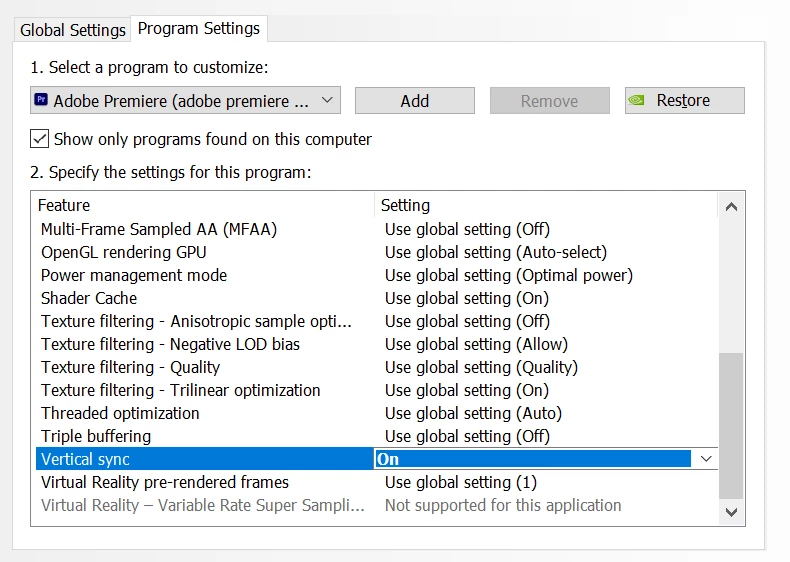Uncheck Show only programs found on this computer
The height and width of the screenshot is (562, 790).
coord(39,139)
